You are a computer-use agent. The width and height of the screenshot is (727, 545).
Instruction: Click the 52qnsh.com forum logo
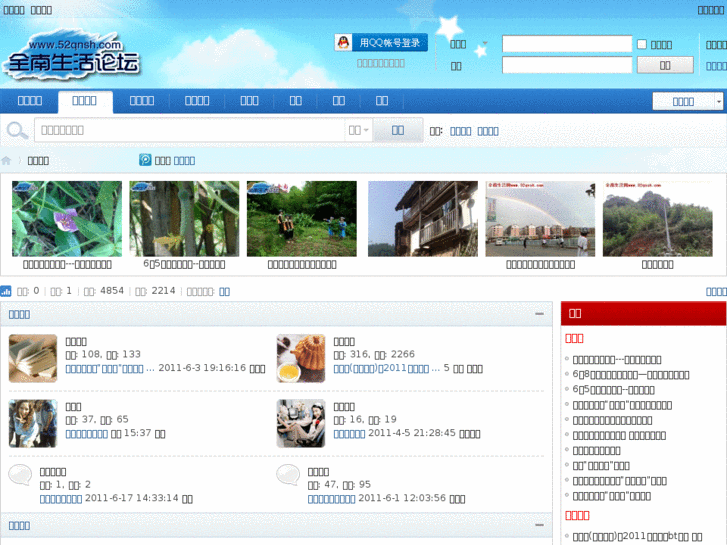[72, 57]
